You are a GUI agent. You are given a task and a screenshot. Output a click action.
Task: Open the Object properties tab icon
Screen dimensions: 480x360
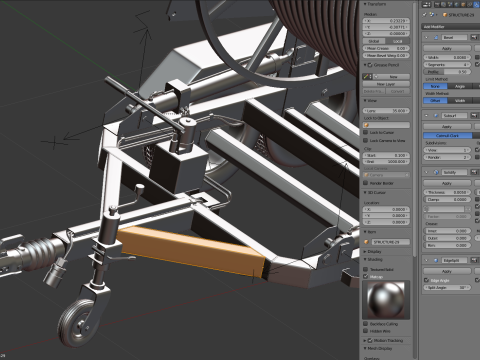pyautogui.click(x=463, y=4)
